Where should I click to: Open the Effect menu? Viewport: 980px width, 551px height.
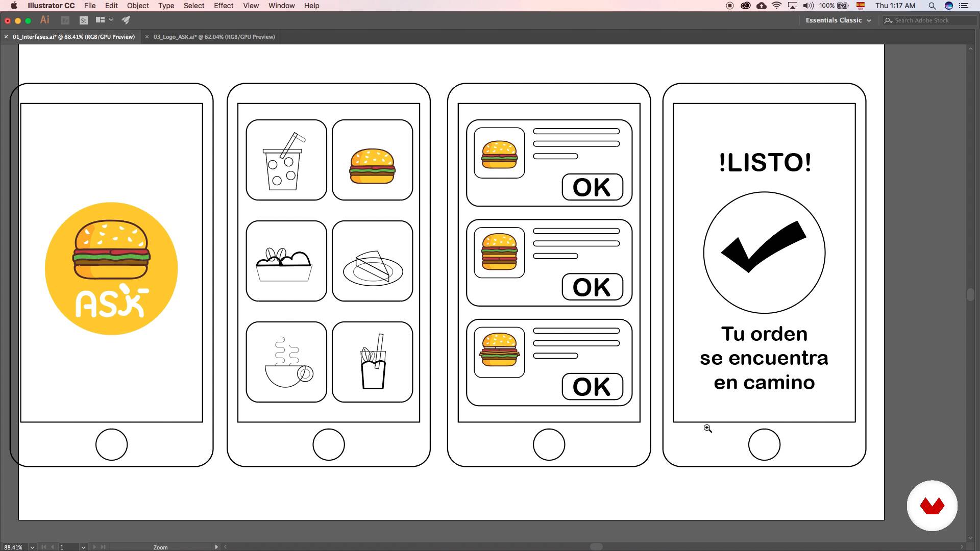[224, 6]
